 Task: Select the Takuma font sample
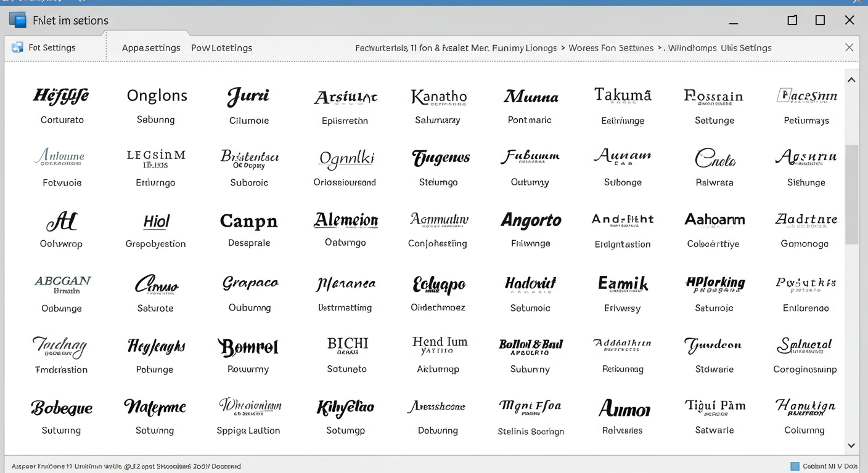tap(623, 95)
